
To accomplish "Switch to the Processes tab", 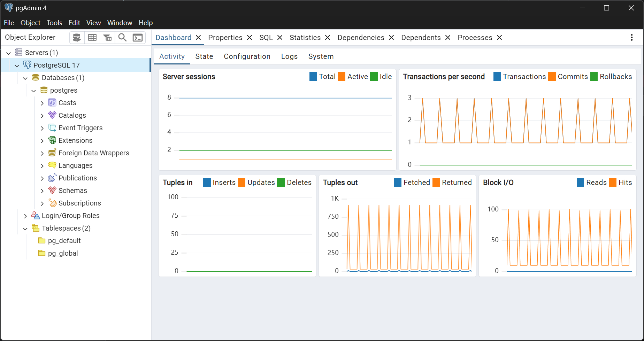I will pos(475,38).
